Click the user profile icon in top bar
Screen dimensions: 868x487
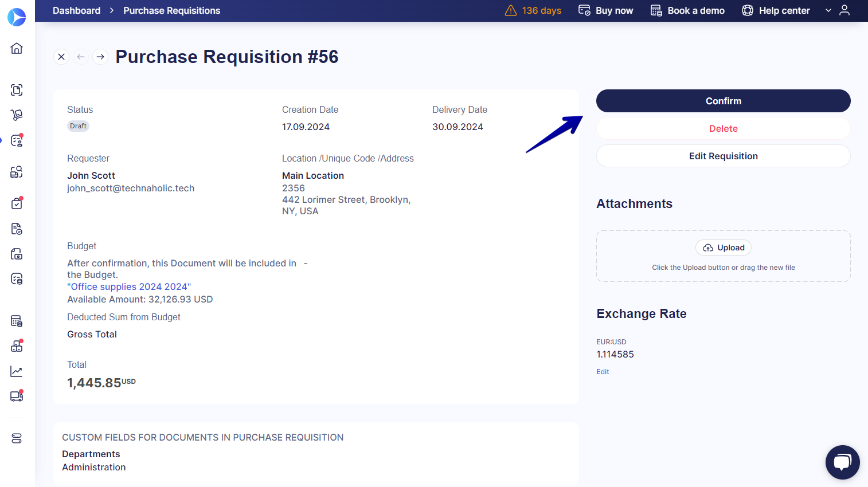pos(845,10)
